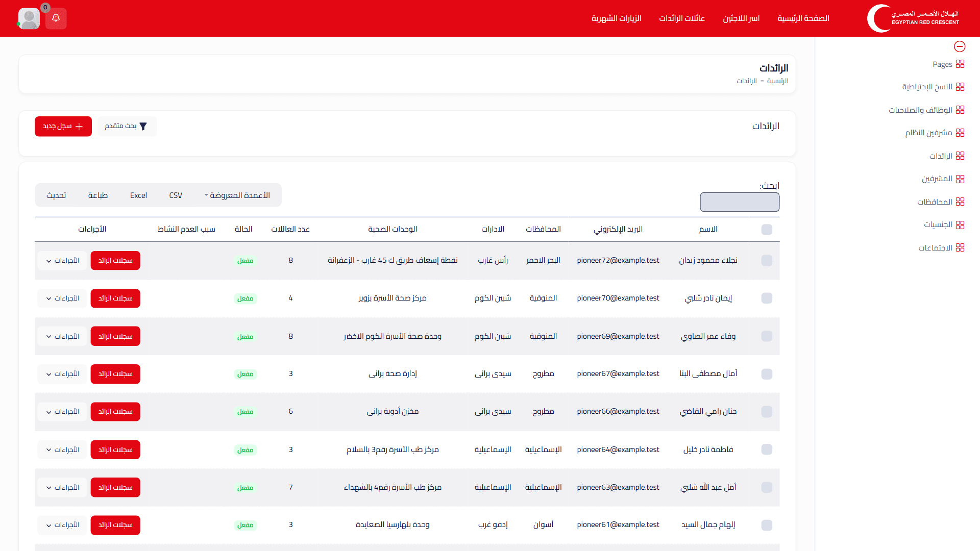Export the table with the CSV button
The width and height of the screenshot is (980, 551).
[176, 195]
